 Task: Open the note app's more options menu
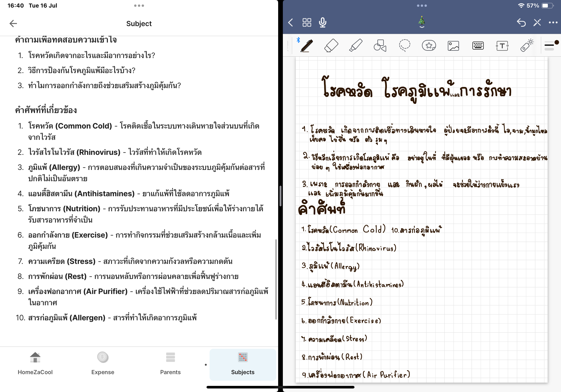tap(553, 22)
